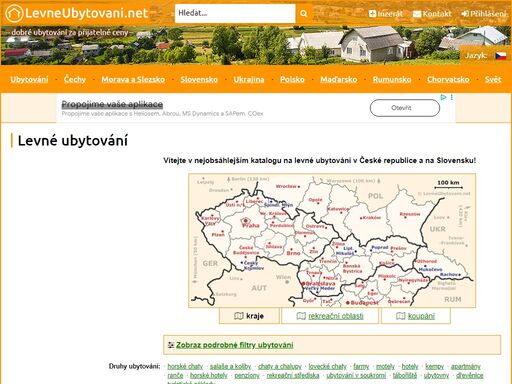Open the apartmány link

pos(466,366)
